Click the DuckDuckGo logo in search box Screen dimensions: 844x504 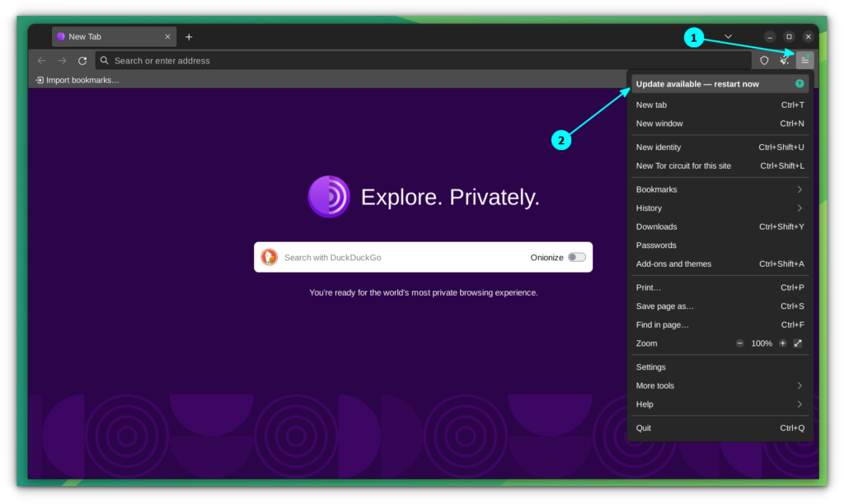pyautogui.click(x=270, y=257)
